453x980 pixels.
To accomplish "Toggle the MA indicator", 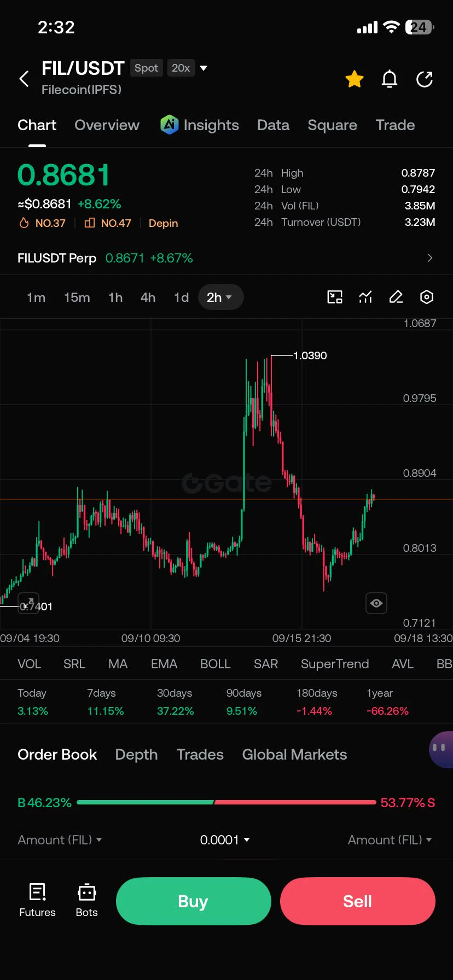I will coord(118,664).
